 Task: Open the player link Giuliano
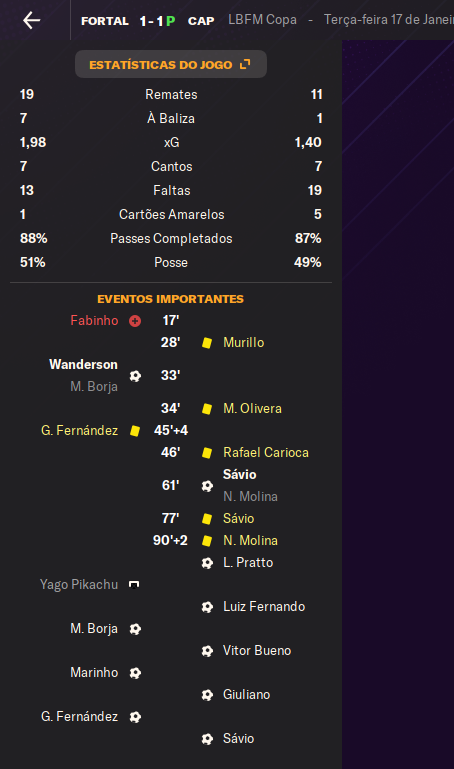tap(247, 694)
